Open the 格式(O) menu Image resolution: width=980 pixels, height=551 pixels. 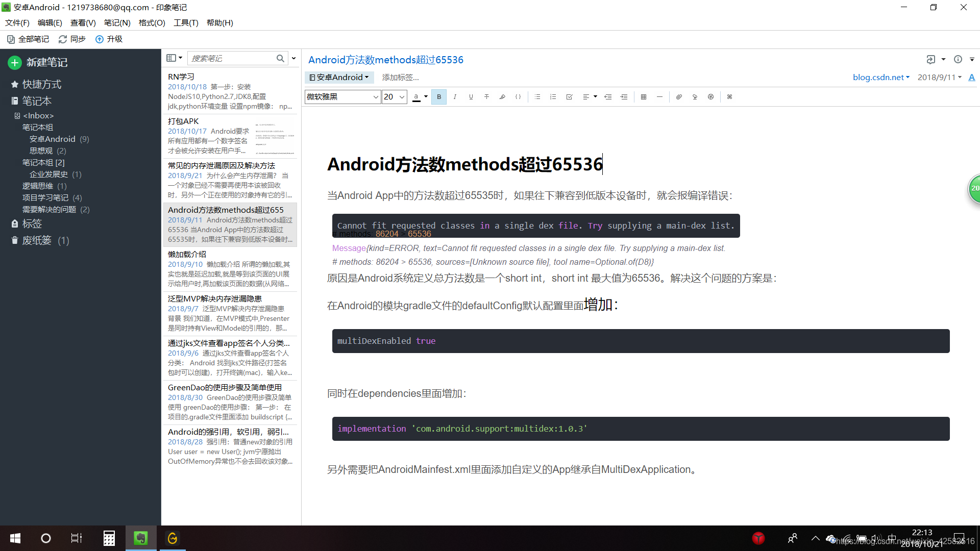(152, 23)
